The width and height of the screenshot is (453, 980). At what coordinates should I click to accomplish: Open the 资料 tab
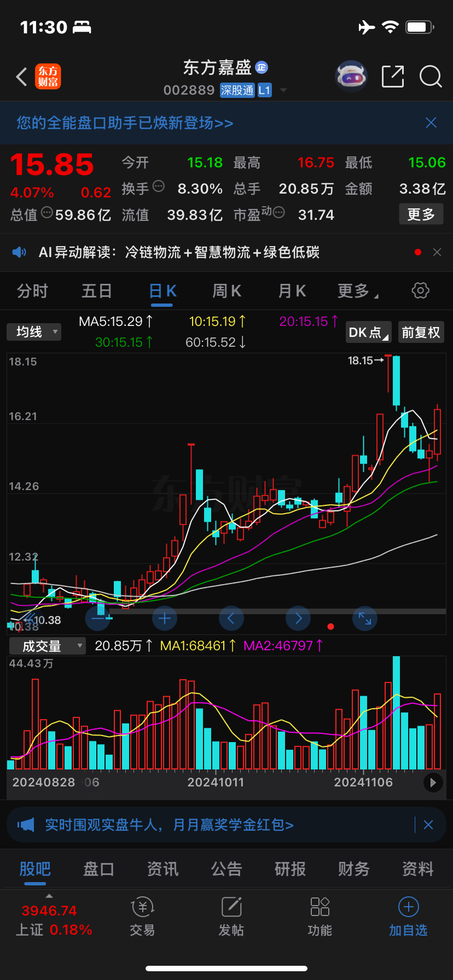[418, 869]
